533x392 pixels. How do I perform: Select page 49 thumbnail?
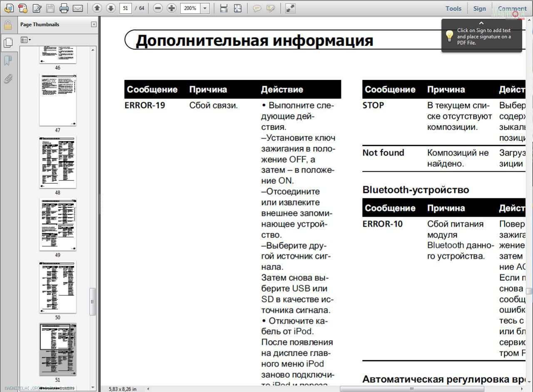(x=58, y=225)
